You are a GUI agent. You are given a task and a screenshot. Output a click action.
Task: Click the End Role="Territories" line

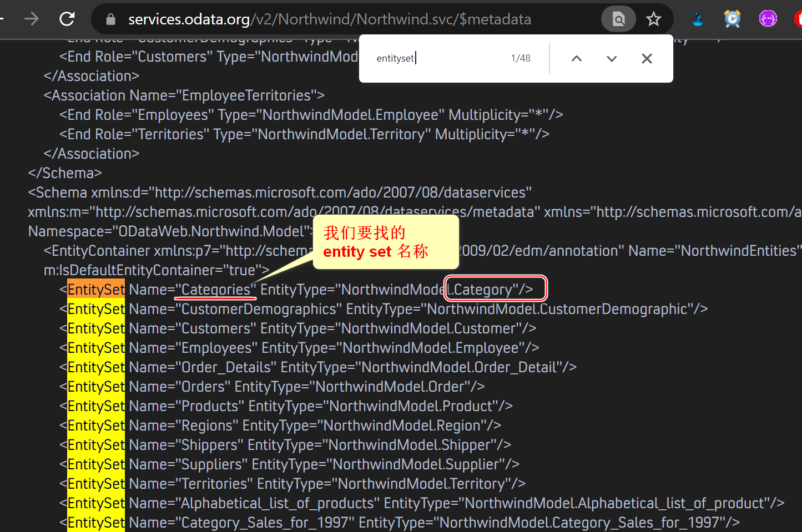click(x=305, y=134)
